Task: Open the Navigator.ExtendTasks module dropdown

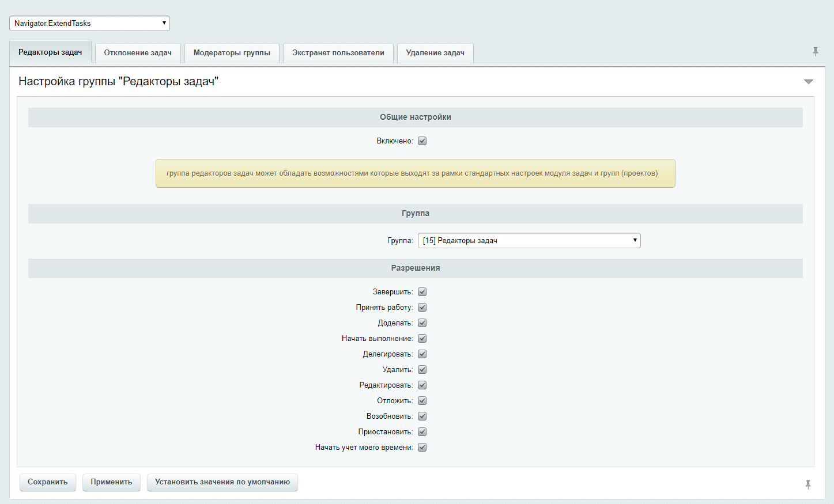Action: (x=89, y=23)
